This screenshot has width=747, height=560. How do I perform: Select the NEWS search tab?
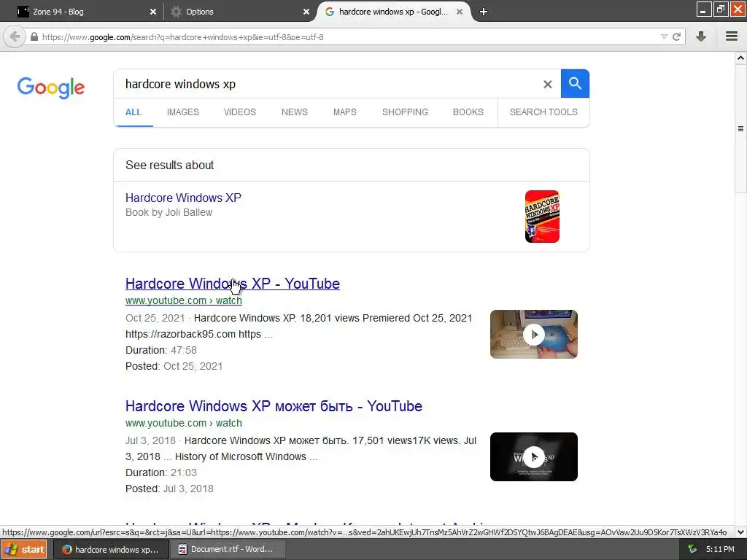295,112
